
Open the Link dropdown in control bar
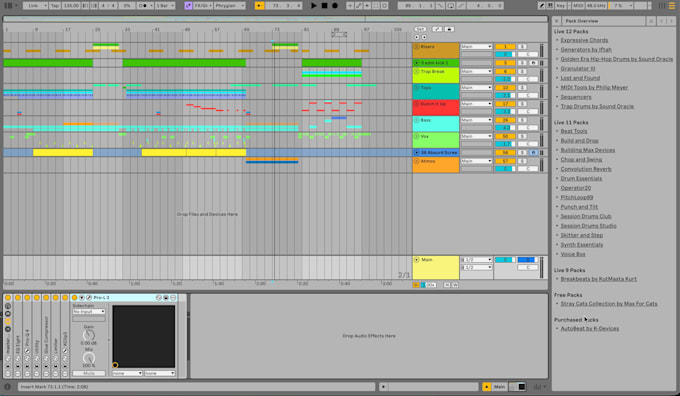pos(35,6)
